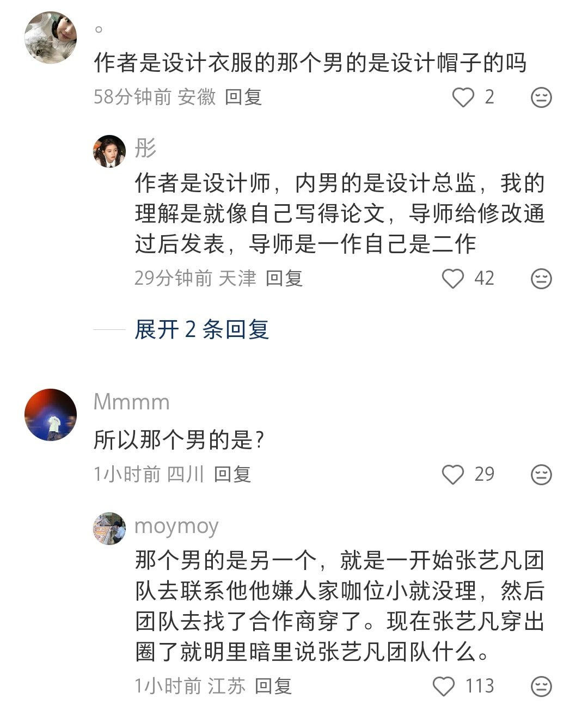Screen dimensions: 588x723
Task: Dislike 彤's reply from 天津
Action: pyautogui.click(x=541, y=279)
